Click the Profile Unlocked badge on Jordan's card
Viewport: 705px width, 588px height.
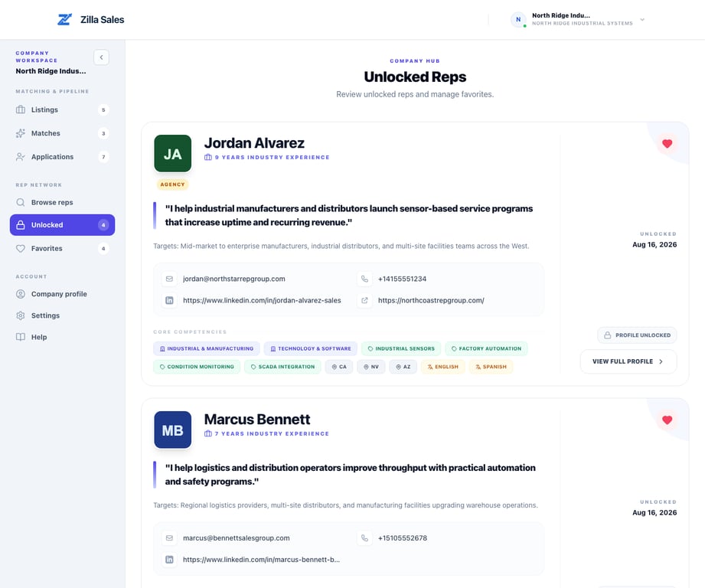pyautogui.click(x=637, y=335)
